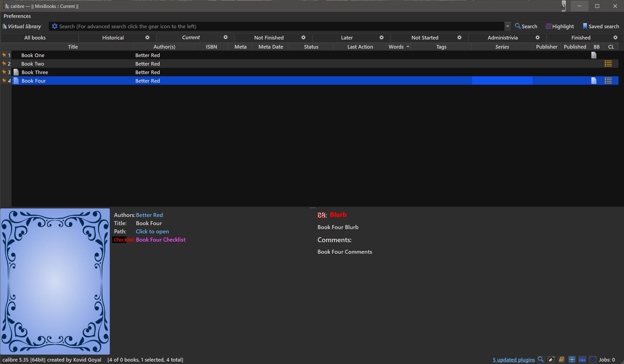Image resolution: width=624 pixels, height=364 pixels.
Task: Open the advanced search gear icon
Action: 54,26
